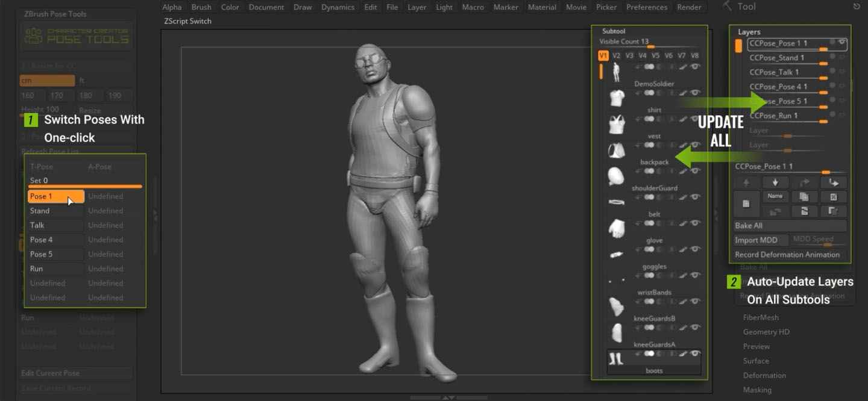Adjust the Visible Count slider
Viewport: 868px width, 401px height.
pyautogui.click(x=650, y=46)
